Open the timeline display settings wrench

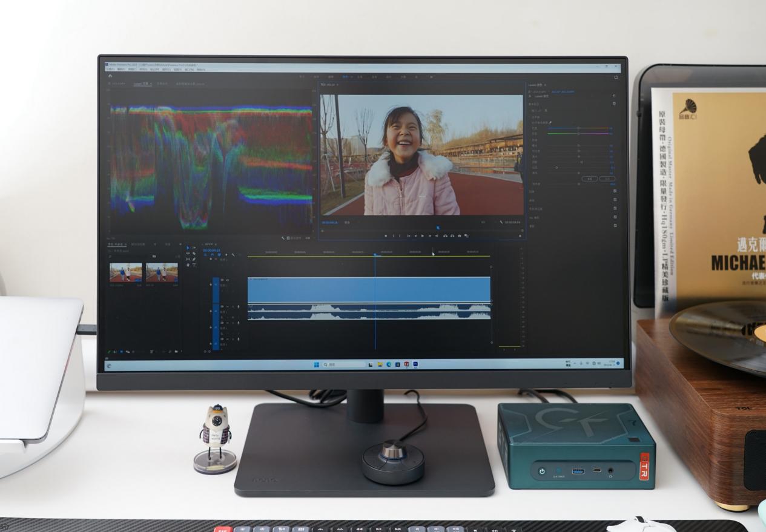pyautogui.click(x=233, y=255)
